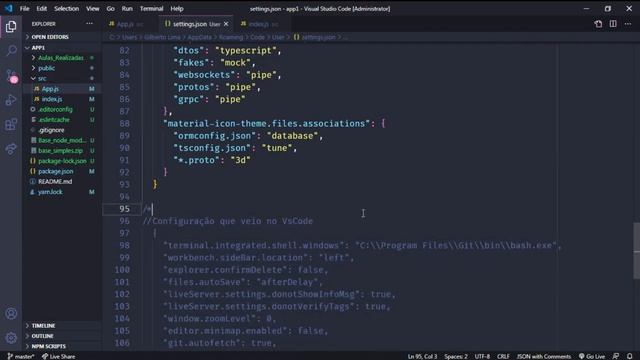Switch to the App.js editor tab

pyautogui.click(x=129, y=24)
